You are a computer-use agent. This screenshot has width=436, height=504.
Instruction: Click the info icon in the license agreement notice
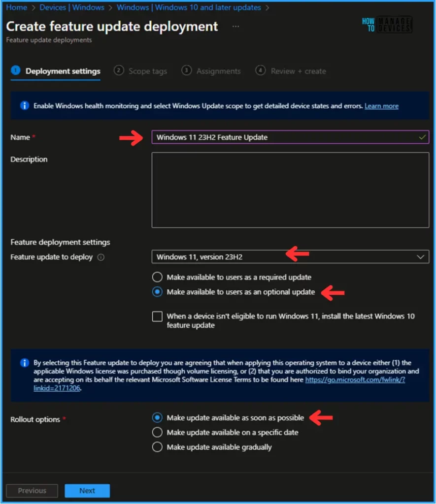coord(25,363)
